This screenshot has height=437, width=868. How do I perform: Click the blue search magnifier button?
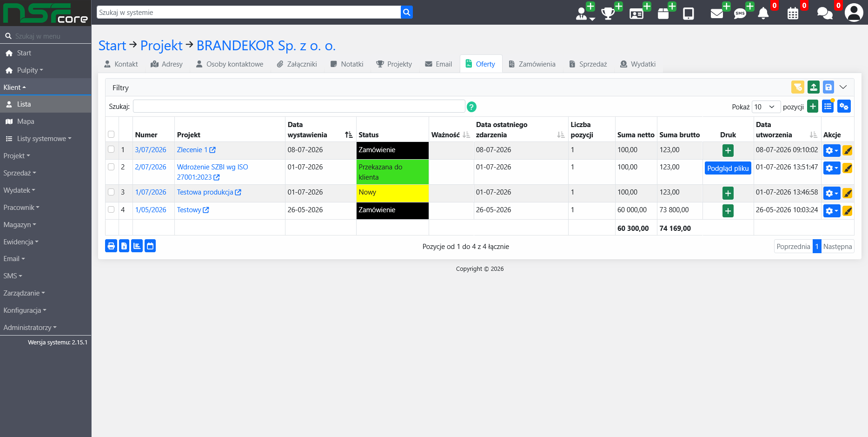[407, 13]
